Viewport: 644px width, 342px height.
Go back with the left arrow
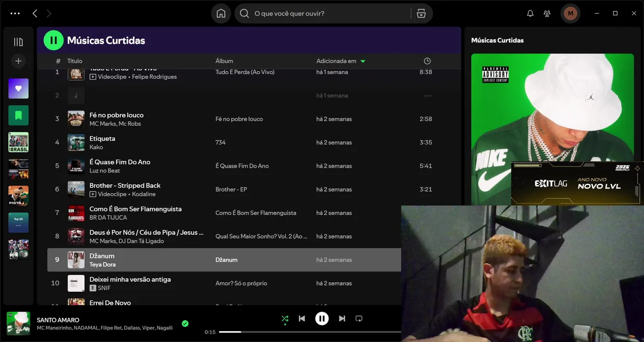pyautogui.click(x=35, y=13)
